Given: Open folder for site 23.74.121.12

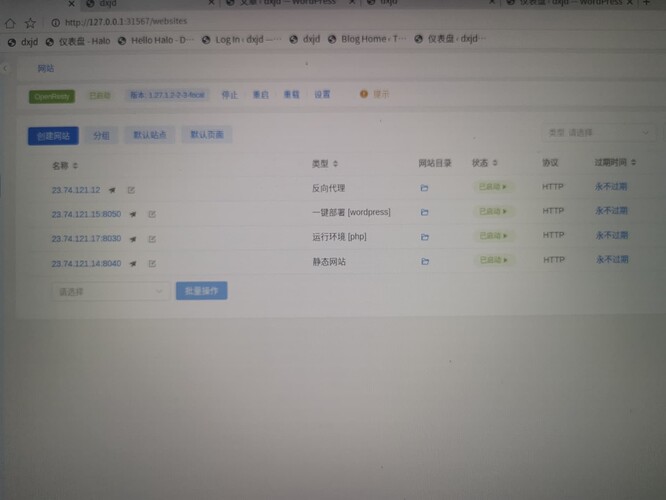Looking at the screenshot, I should [424, 187].
